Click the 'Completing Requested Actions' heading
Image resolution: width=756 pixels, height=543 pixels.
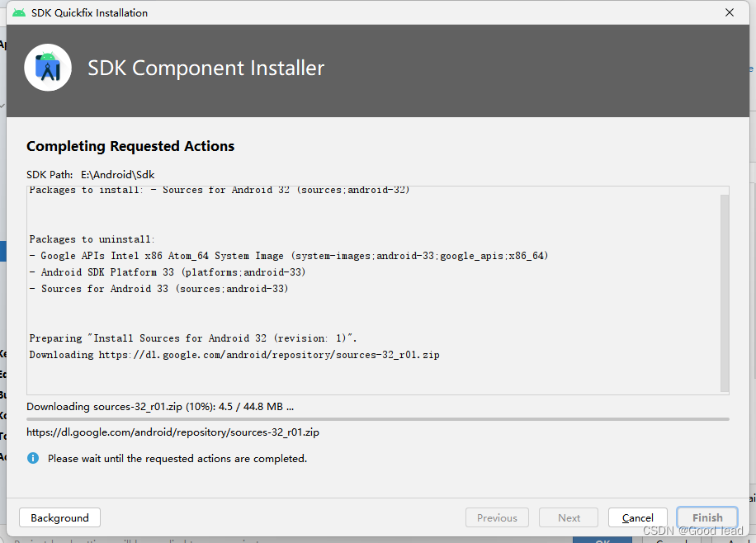click(130, 146)
